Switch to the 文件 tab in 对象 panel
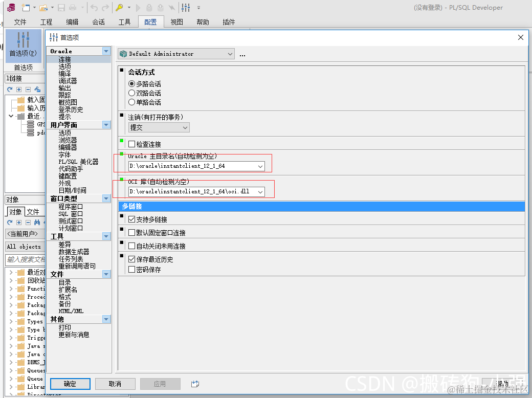 pyautogui.click(x=33, y=212)
